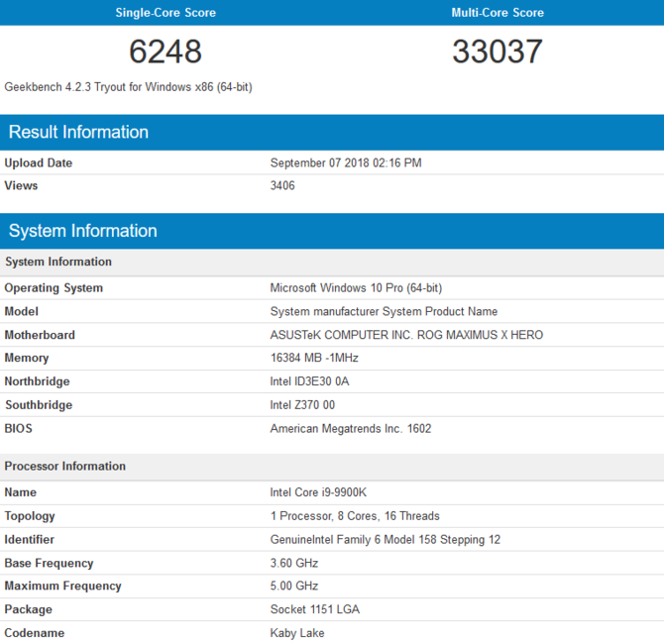Click the BIOS row label

coord(18,428)
